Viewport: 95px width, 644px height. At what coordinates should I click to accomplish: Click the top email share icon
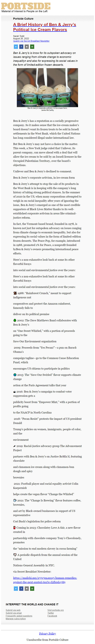[27, 47]
